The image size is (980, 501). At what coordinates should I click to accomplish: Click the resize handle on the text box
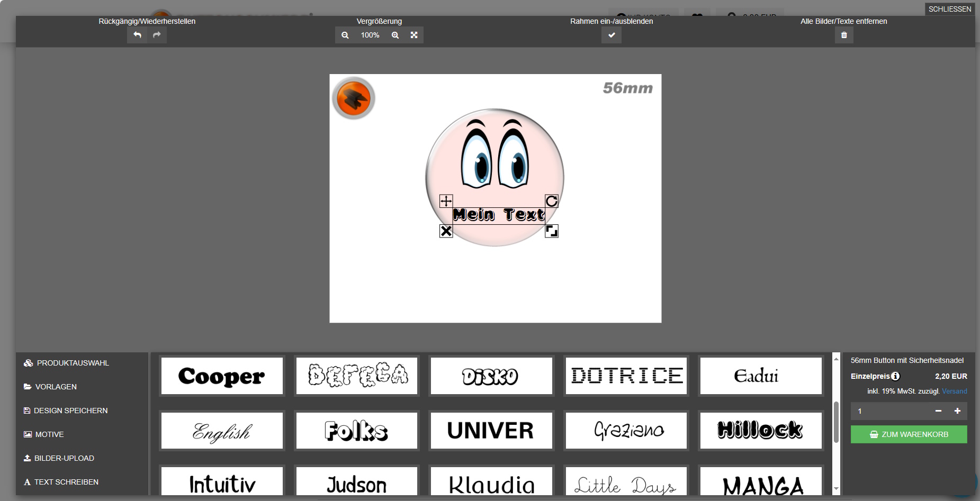pos(552,231)
